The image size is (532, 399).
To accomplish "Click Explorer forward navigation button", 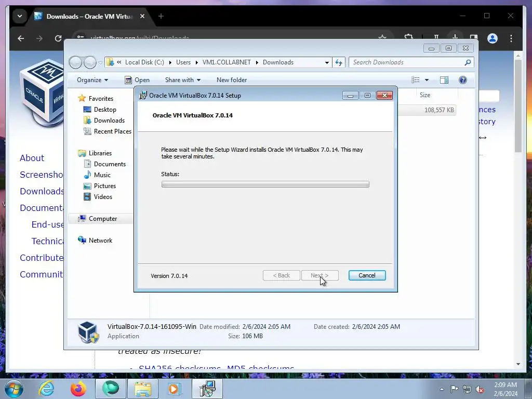I will pos(90,62).
